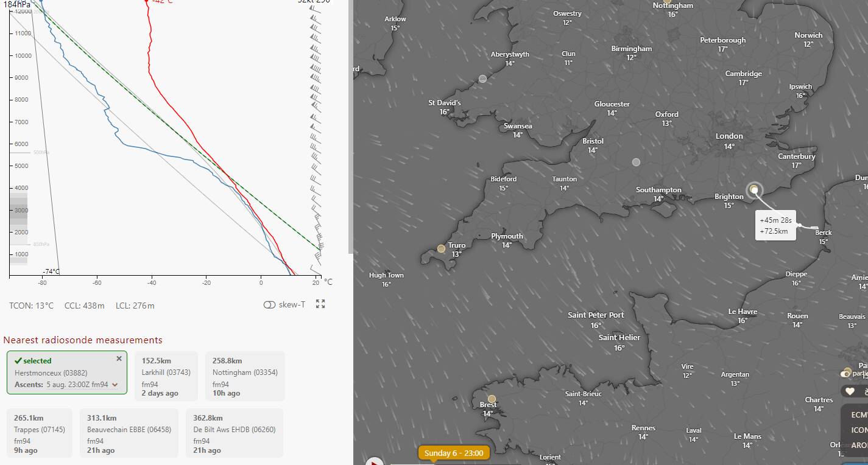Click the Le Havre city label
The height and width of the screenshot is (465, 868).
click(743, 311)
